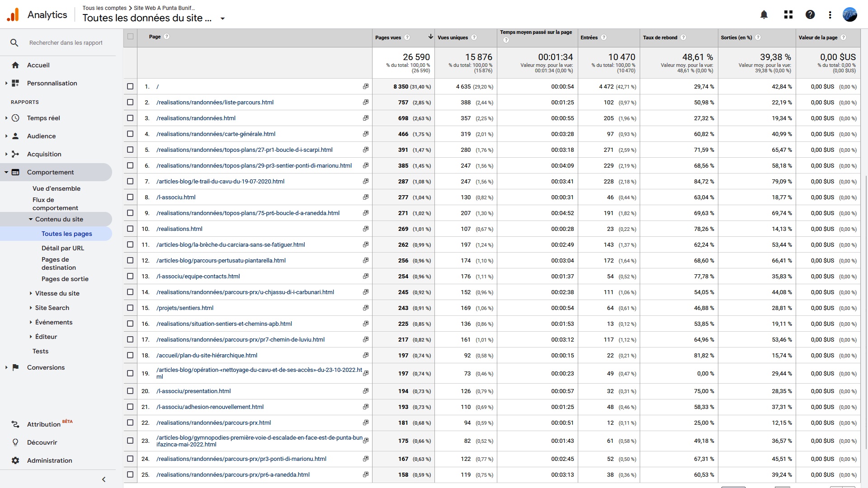Click Tous les comptes breadcrumb
Image resolution: width=868 pixels, height=488 pixels.
click(x=104, y=8)
